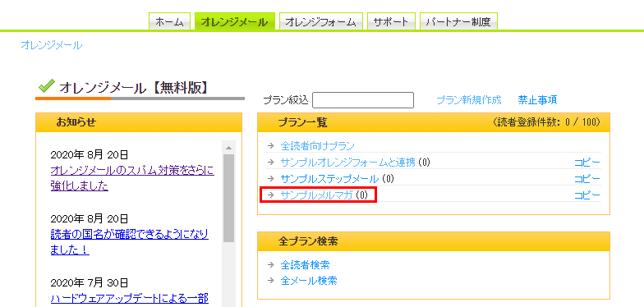Click the プラン新規作成 link
The height and width of the screenshot is (307, 644).
point(468,100)
